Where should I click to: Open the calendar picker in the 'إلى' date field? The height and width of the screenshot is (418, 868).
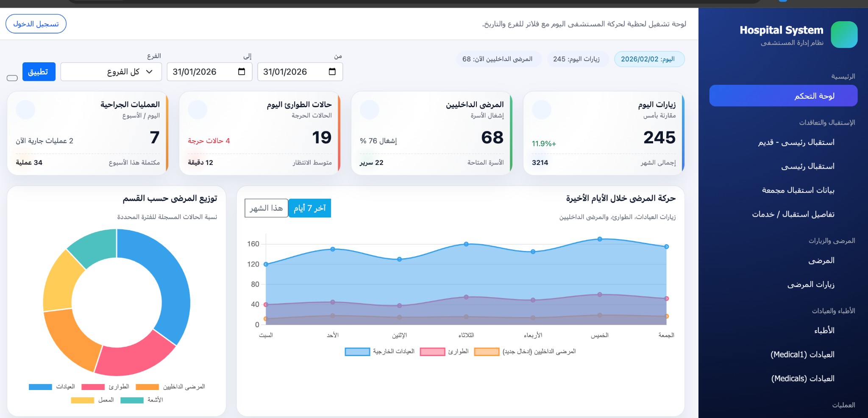tap(242, 72)
